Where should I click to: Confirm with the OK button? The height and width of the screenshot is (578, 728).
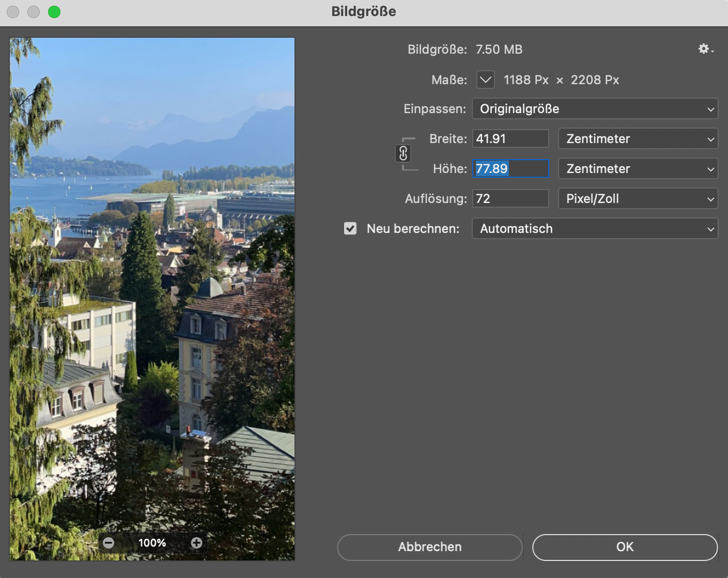pyautogui.click(x=625, y=547)
